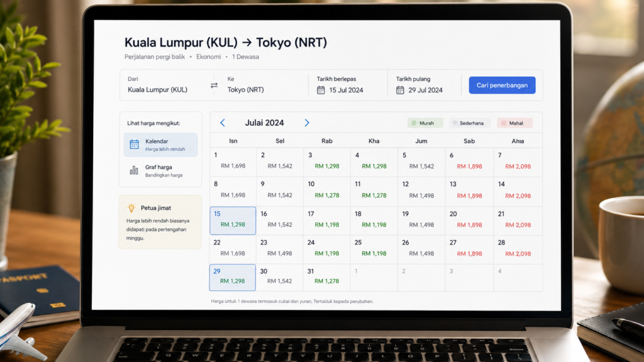Select 13 July priced RM 1,898
The image size is (644, 362).
469,192
